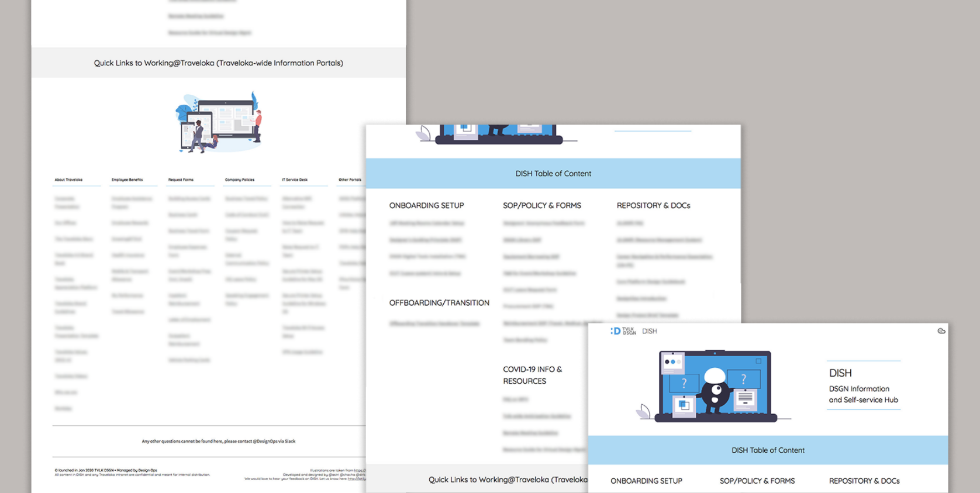Image resolution: width=980 pixels, height=493 pixels.
Task: Open 'COVID-19 INFO & RESOURCES' heading on middle page
Action: (532, 375)
